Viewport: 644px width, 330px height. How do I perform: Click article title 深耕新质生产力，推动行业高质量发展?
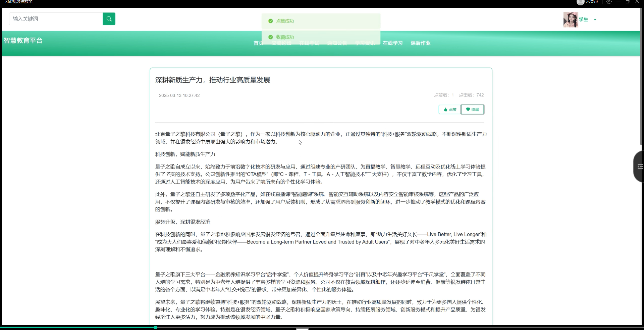click(x=213, y=80)
